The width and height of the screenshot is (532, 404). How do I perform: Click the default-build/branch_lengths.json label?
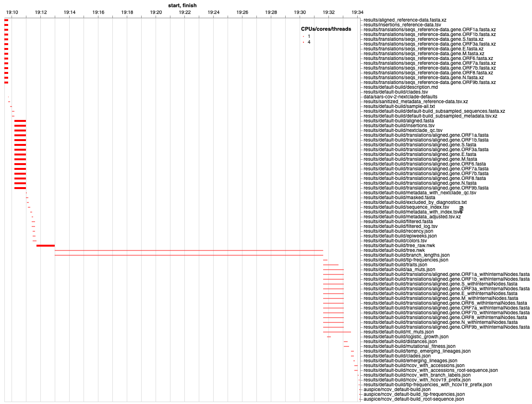click(407, 255)
